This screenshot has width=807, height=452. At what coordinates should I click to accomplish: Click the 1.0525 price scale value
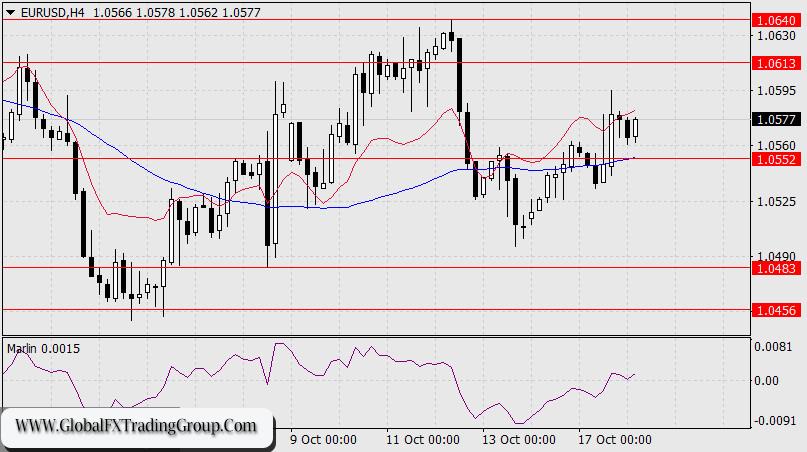click(776, 201)
